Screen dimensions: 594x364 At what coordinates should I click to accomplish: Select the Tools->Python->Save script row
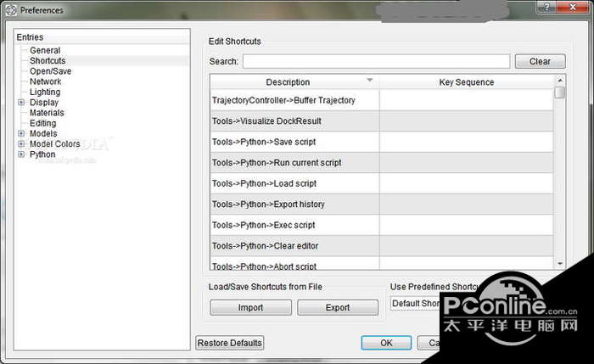tap(382, 142)
